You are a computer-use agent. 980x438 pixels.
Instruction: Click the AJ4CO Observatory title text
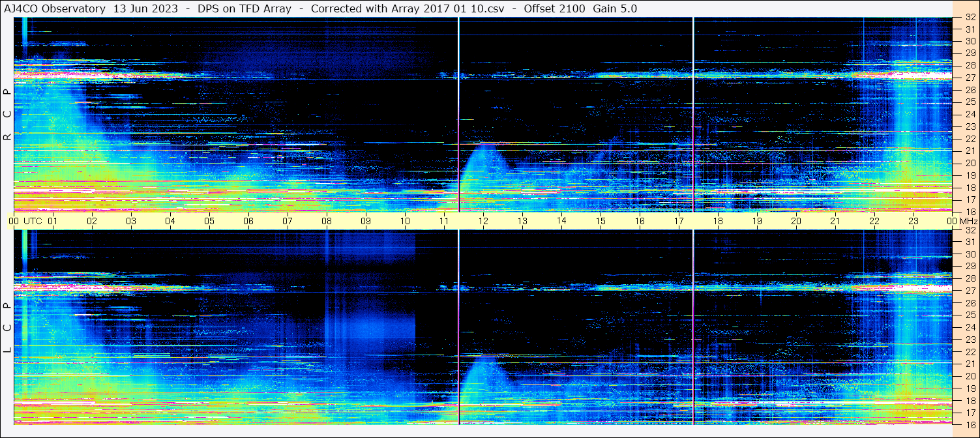pos(55,8)
